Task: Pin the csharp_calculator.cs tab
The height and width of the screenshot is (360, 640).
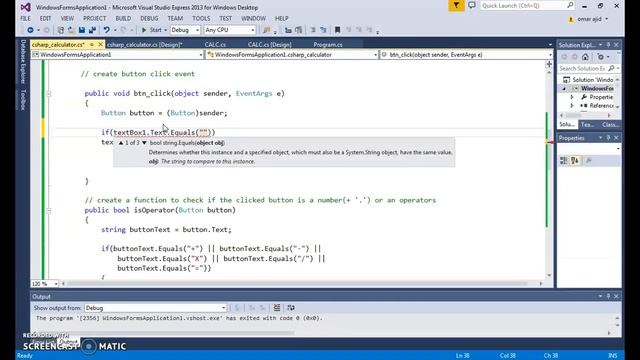Action: (x=92, y=44)
